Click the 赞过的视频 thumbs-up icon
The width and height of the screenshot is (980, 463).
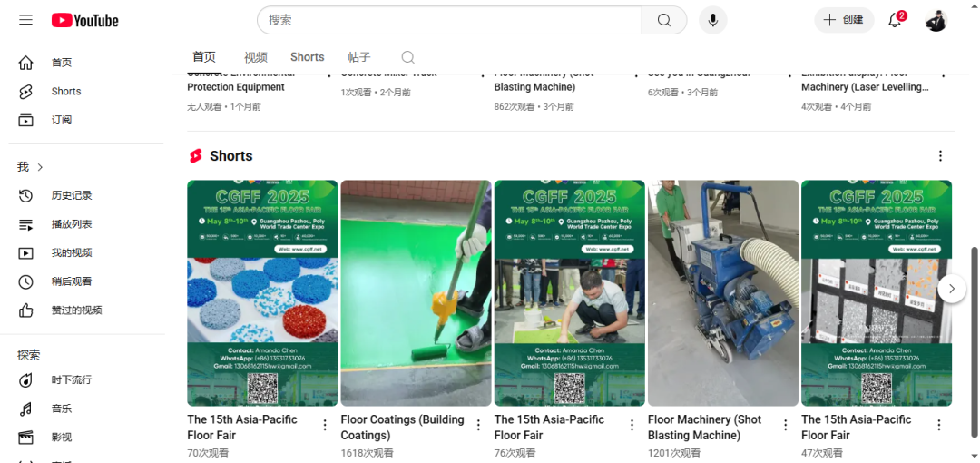pos(25,310)
